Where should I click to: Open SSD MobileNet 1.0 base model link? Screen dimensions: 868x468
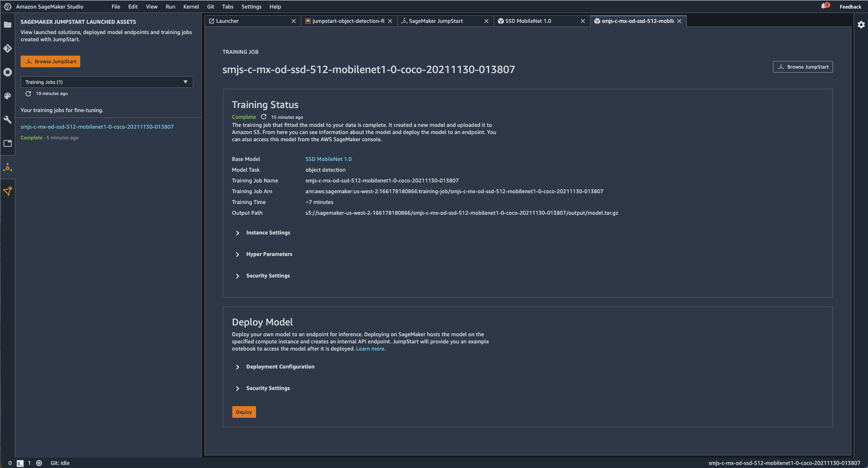point(328,159)
